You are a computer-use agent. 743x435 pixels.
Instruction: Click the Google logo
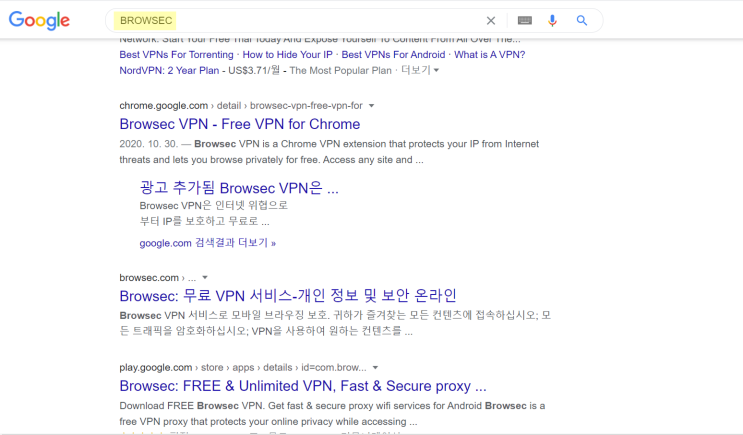point(39,20)
